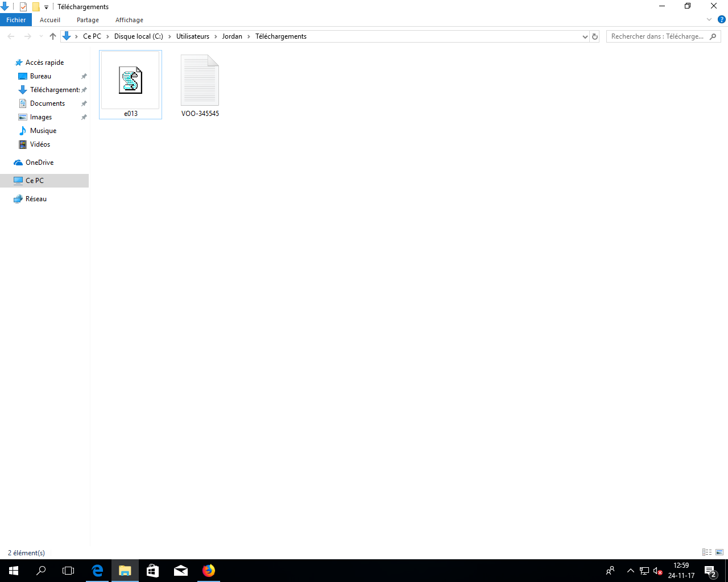
Task: Open Microsoft Edge from the taskbar
Action: [x=97, y=571]
